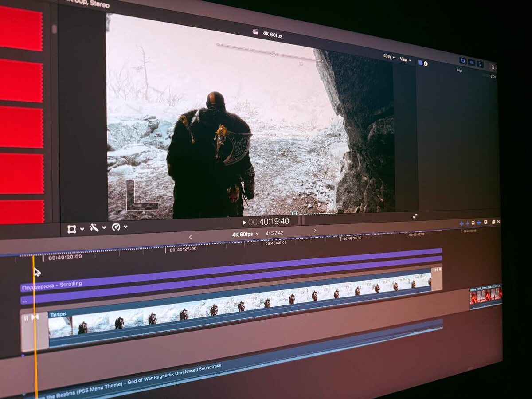The width and height of the screenshot is (532, 399).
Task: Toggle the solo headphones icon
Action: pos(473,223)
